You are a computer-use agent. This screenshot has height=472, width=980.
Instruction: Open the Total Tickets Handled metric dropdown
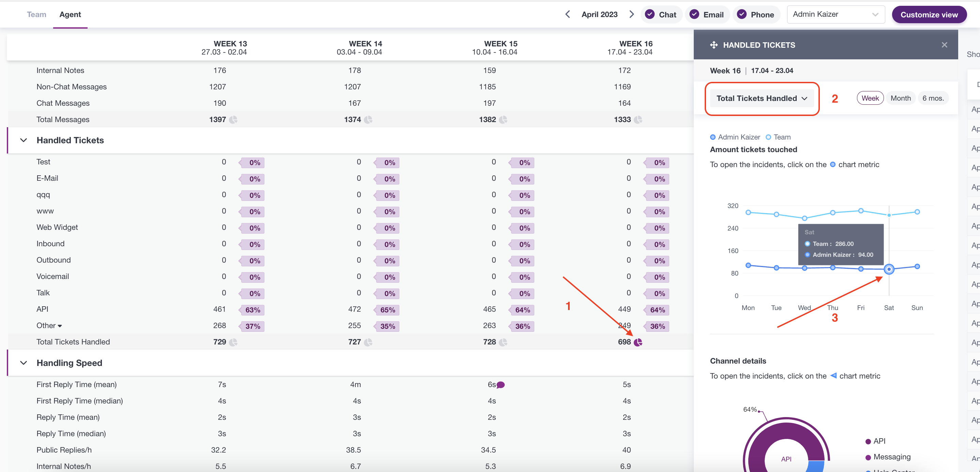762,98
